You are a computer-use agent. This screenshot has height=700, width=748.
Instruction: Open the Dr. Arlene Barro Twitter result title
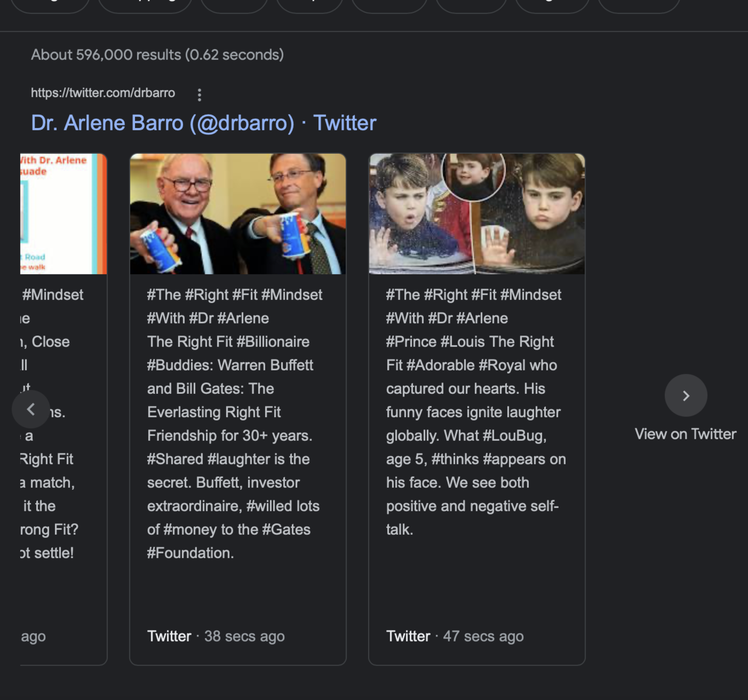pyautogui.click(x=203, y=123)
